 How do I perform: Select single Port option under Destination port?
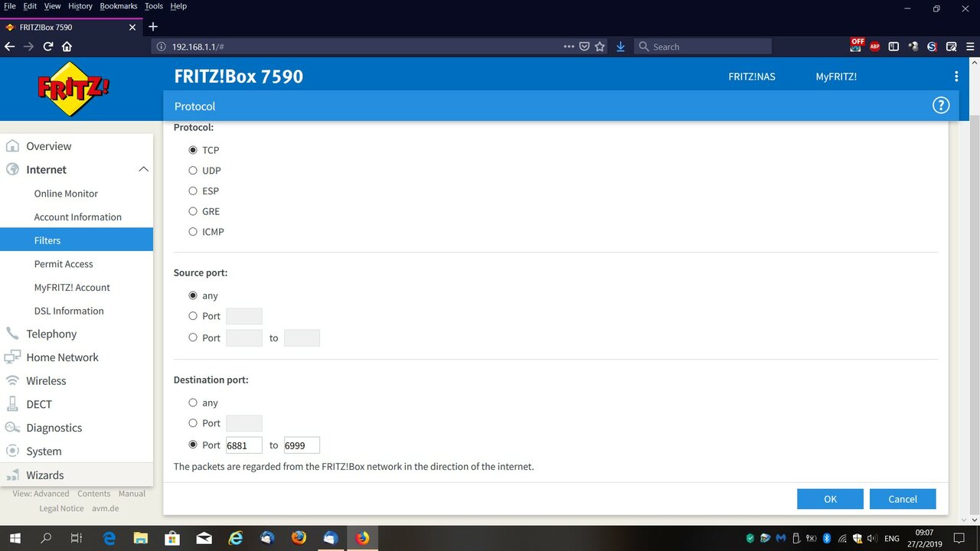(193, 423)
